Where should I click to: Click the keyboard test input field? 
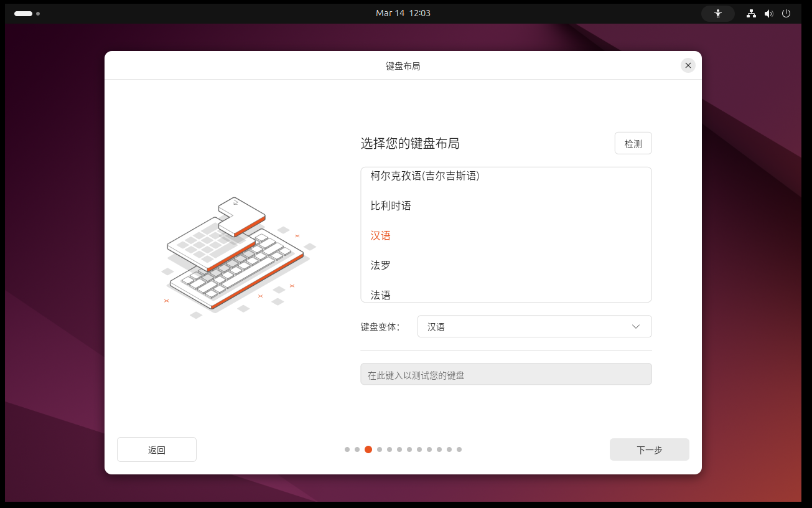point(506,375)
